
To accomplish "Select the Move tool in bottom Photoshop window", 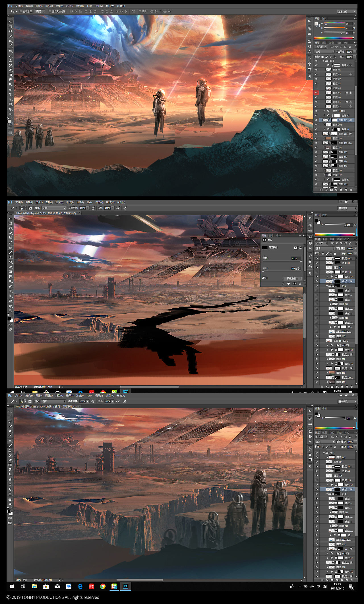I will click(10, 412).
